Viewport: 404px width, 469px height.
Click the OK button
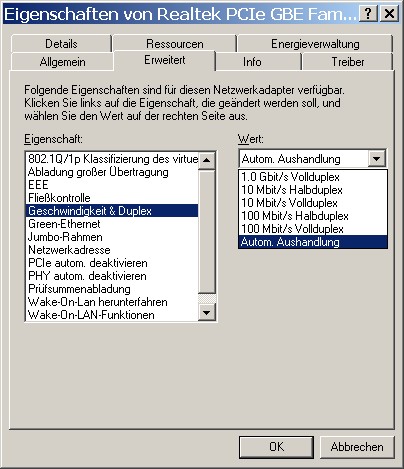(276, 447)
